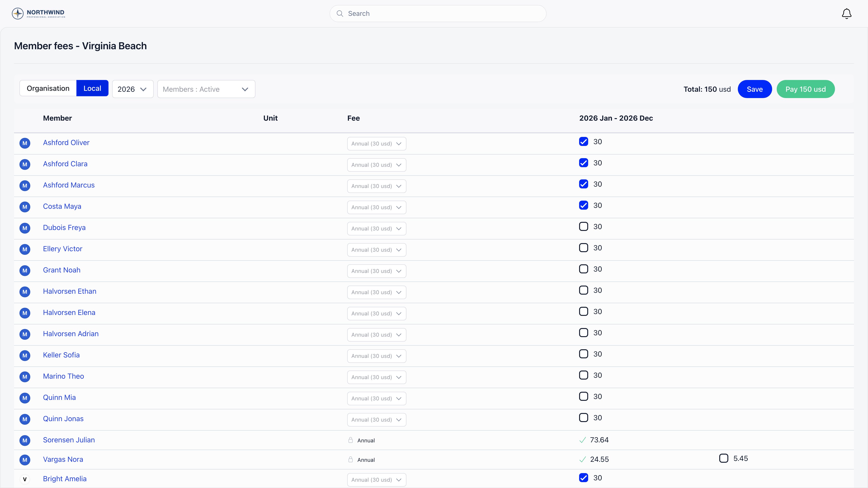The image size is (868, 488).
Task: Open Ashford Clara's member profile link
Action: coord(65,164)
